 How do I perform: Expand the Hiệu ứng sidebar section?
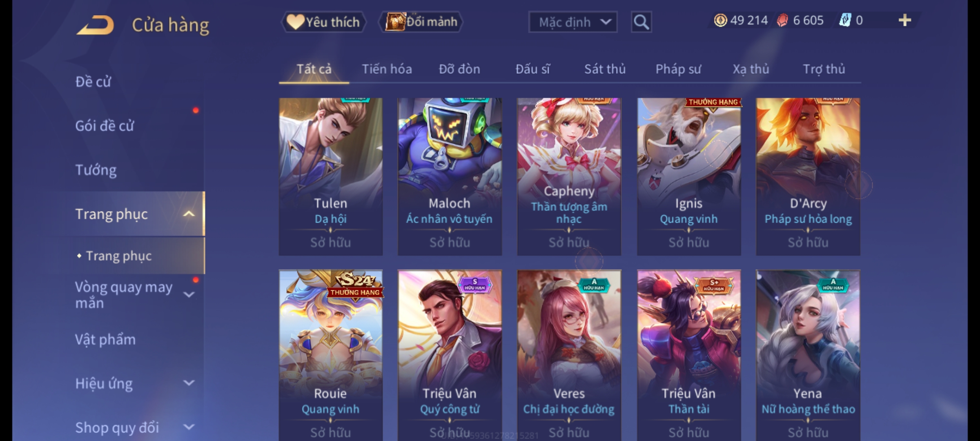[189, 383]
